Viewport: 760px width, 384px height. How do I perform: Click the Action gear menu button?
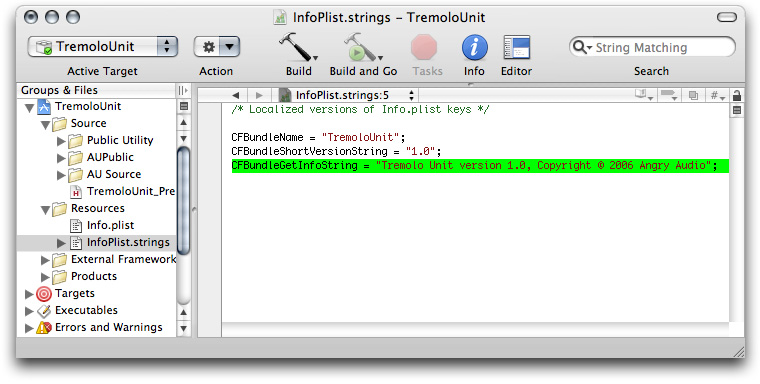click(x=217, y=47)
